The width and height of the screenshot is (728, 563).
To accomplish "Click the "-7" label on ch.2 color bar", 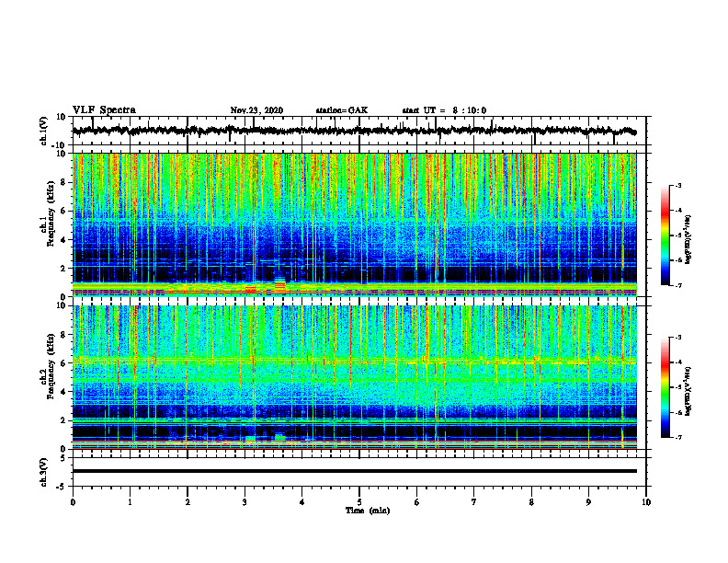I will pos(677,437).
